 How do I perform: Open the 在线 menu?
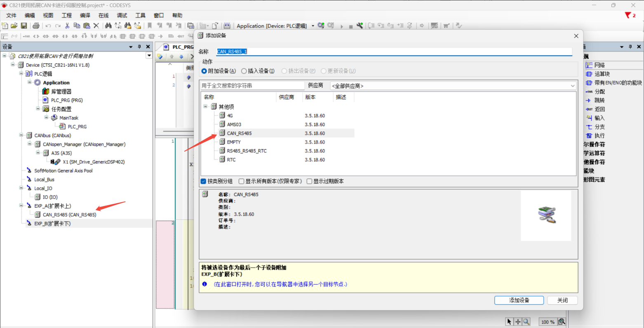(x=103, y=15)
